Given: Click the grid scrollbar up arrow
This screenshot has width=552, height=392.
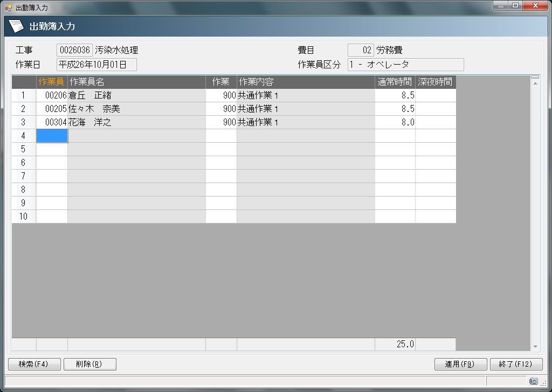Looking at the screenshot, I should coord(535,79).
